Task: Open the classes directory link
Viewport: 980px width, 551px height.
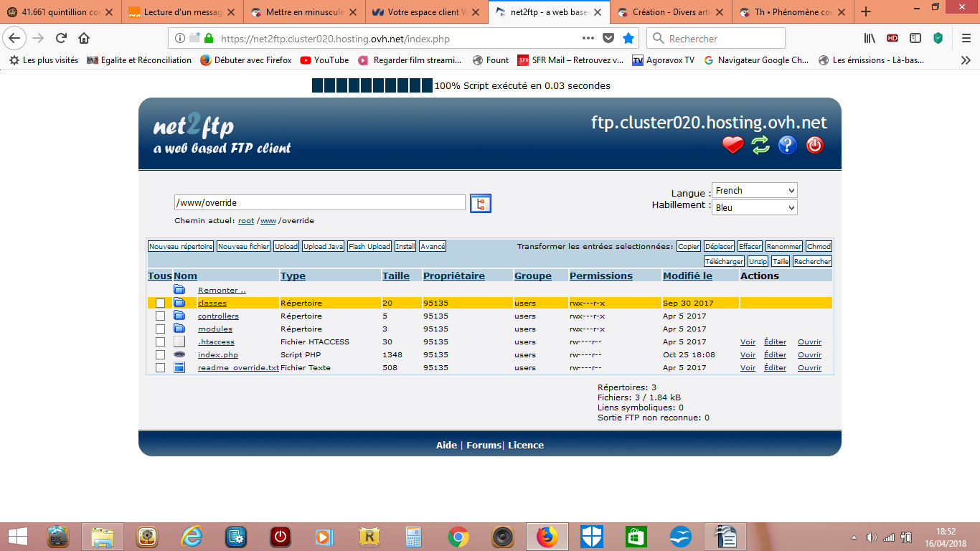Action: pos(212,303)
